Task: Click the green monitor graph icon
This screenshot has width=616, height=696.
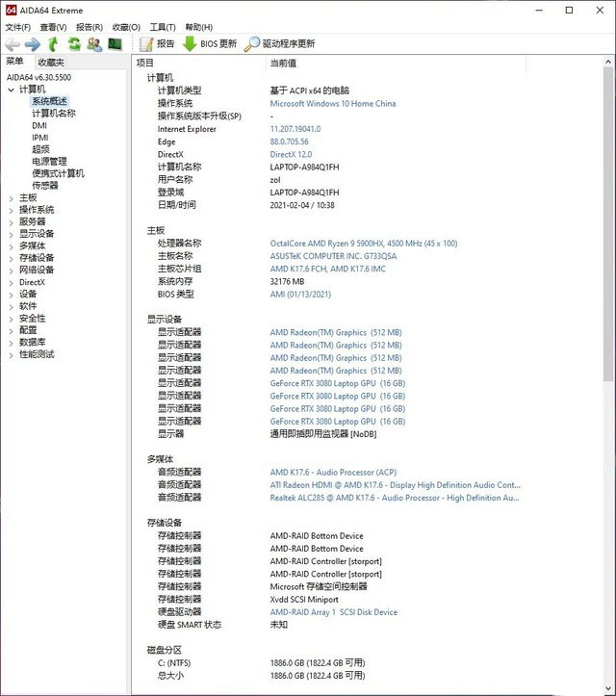Action: [x=115, y=44]
